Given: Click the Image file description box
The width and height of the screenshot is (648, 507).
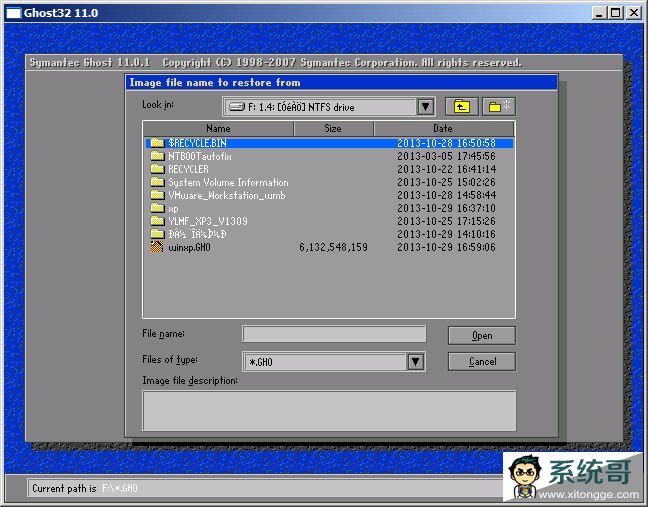Looking at the screenshot, I should 329,411.
